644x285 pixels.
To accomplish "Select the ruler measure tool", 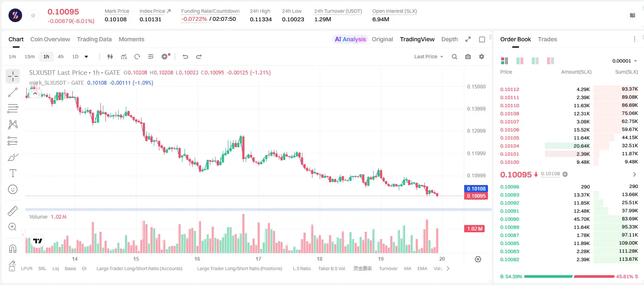I will 13,211.
